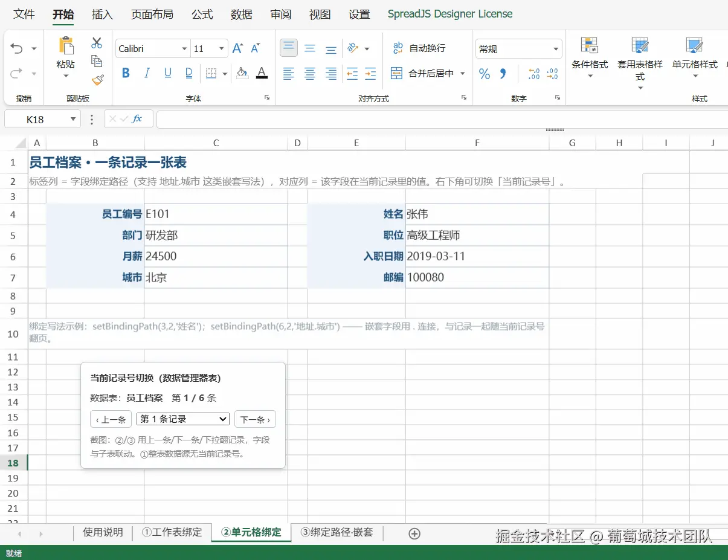This screenshot has height=560, width=728.
Task: Open the 文件 menu
Action: click(24, 14)
